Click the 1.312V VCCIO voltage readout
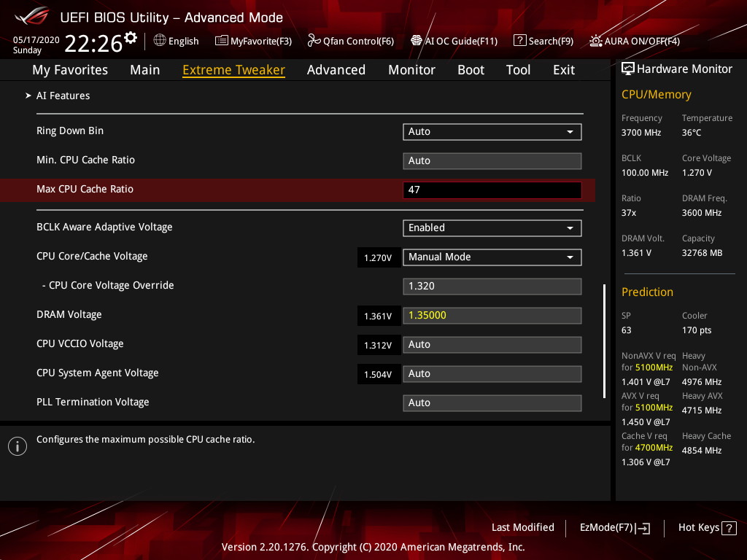 pyautogui.click(x=379, y=345)
